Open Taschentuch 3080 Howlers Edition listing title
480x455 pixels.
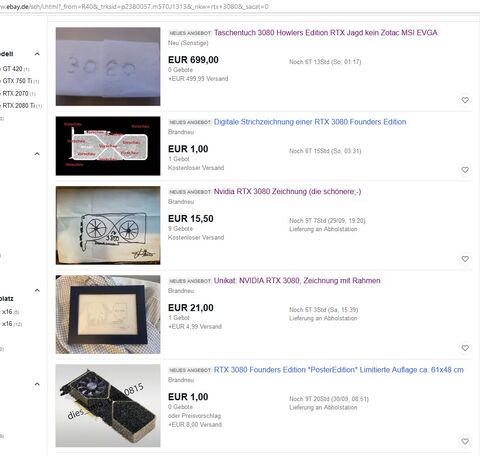pos(325,33)
